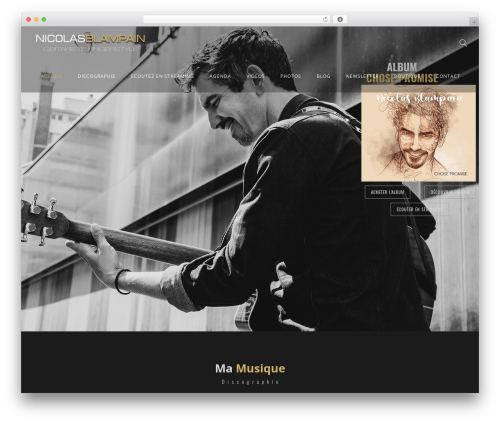Click the Découvrir l'album button
This screenshot has height=423, width=500.
point(450,192)
